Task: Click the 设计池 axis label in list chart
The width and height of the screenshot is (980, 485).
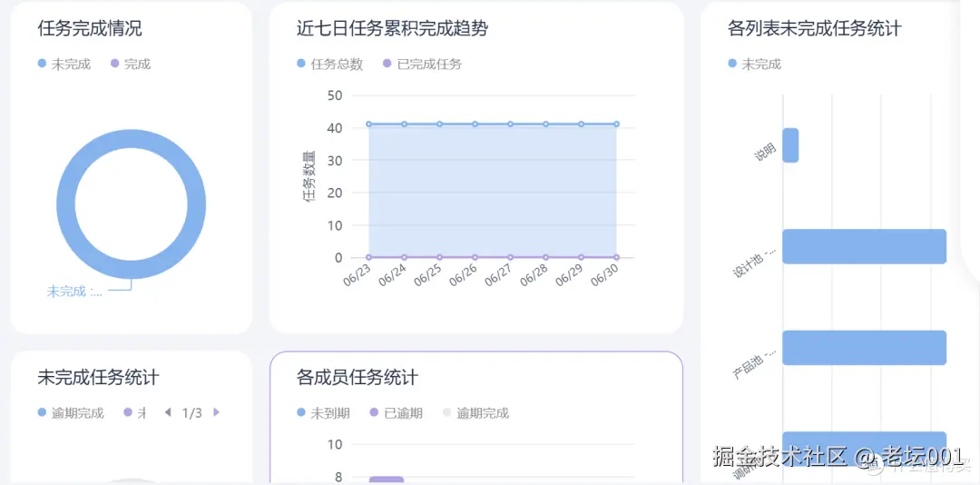Action: [x=754, y=263]
